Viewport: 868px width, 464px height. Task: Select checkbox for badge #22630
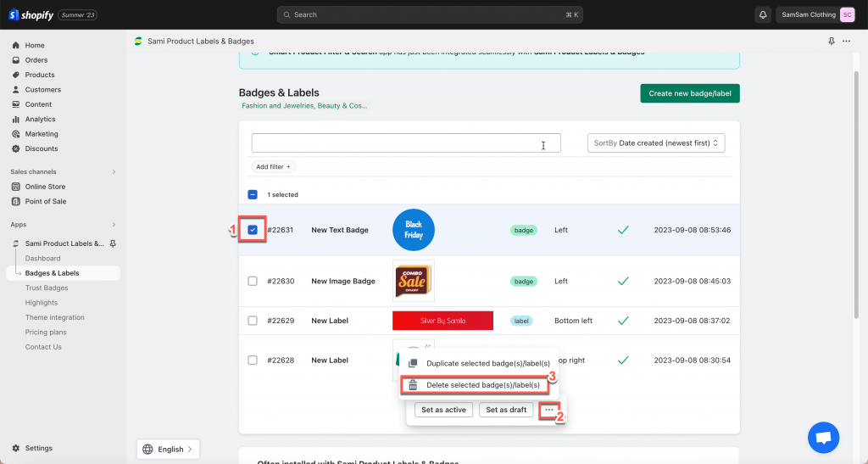tap(253, 281)
